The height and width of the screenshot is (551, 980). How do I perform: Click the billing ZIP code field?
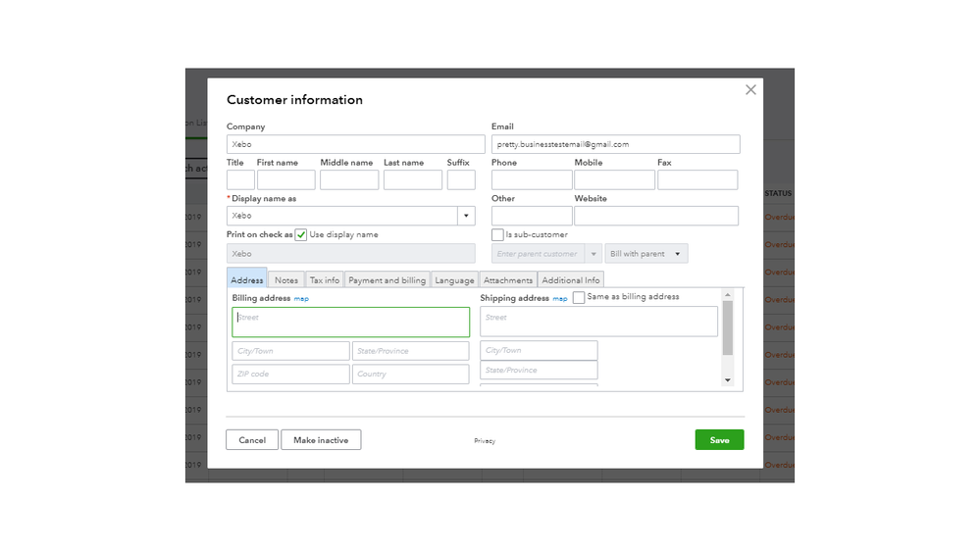coord(290,375)
